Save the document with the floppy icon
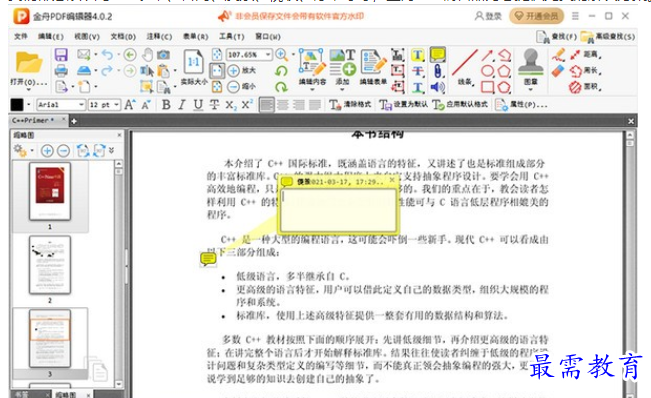 click(61, 55)
